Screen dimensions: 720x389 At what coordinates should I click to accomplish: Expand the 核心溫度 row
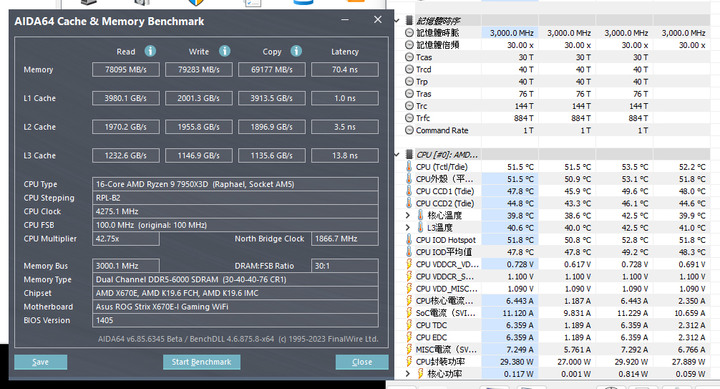point(408,215)
